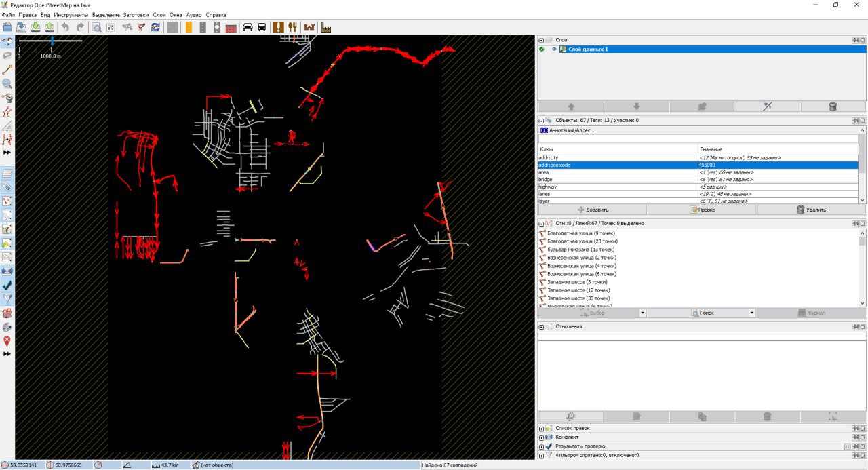
Task: Click the trash can button in Layers panel
Action: click(x=833, y=106)
